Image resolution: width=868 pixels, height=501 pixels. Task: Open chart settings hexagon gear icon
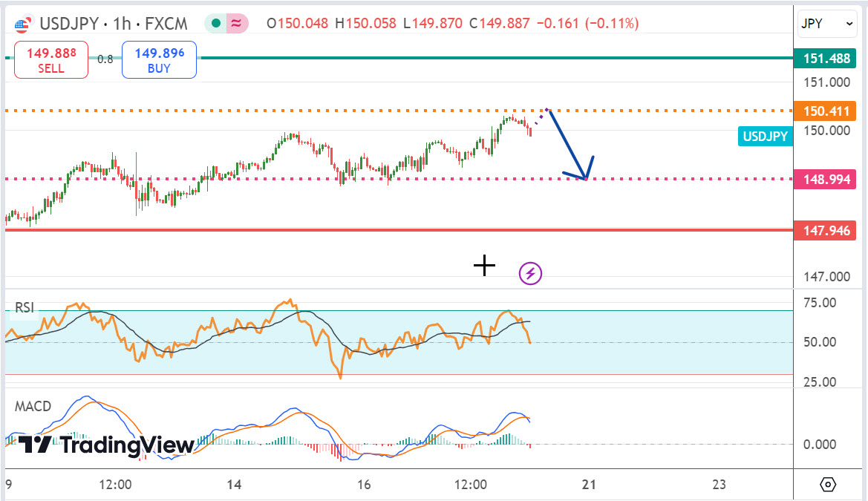[829, 485]
